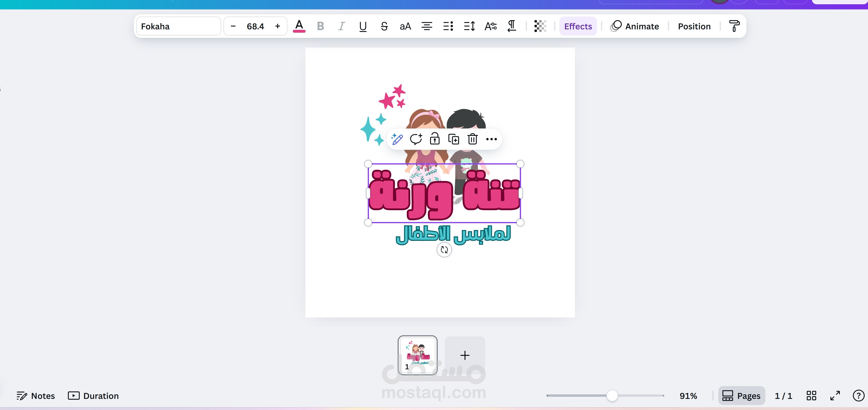Toggle bold formatting
The height and width of the screenshot is (410, 868).
click(x=320, y=26)
